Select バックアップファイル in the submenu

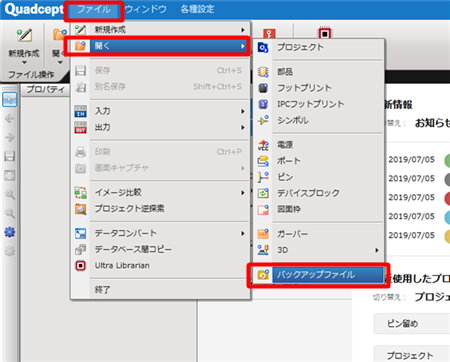319,275
